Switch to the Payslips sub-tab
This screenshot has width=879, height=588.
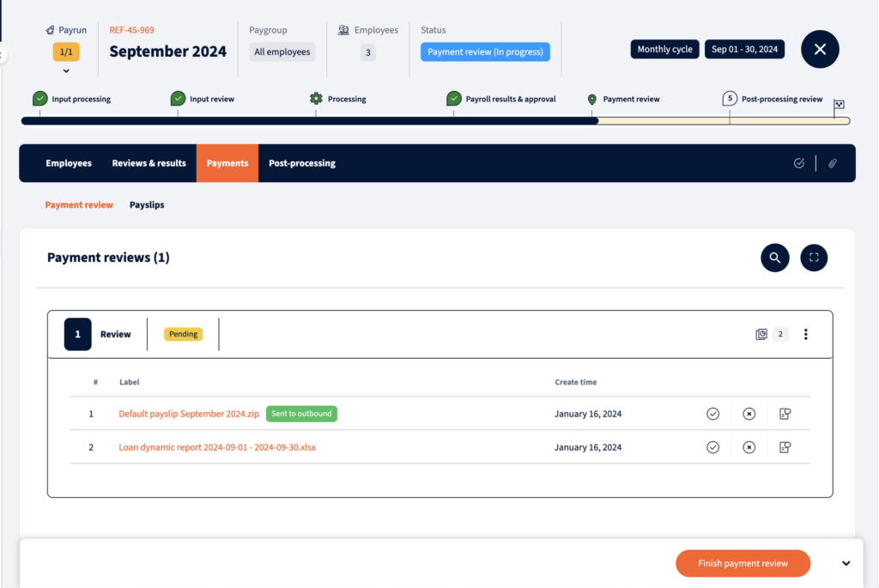point(146,204)
